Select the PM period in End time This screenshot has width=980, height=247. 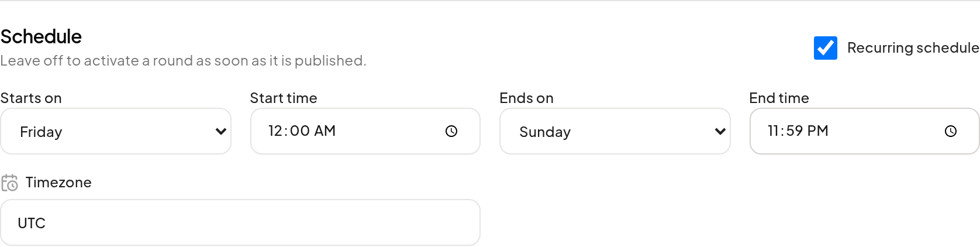click(818, 131)
